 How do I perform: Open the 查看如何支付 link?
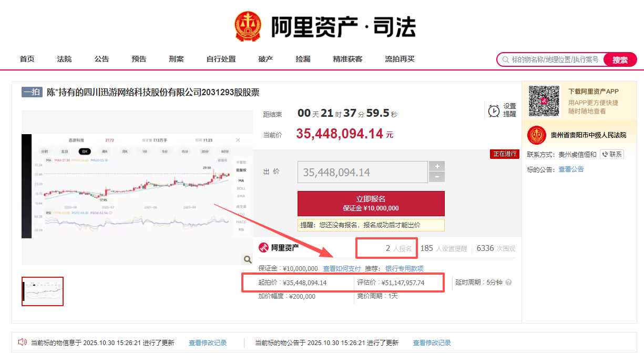click(342, 268)
